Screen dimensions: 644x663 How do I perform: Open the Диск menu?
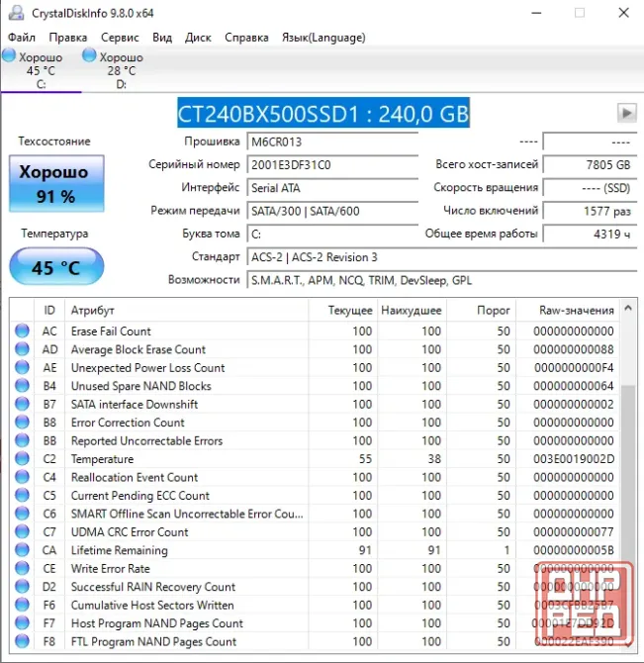(x=198, y=38)
